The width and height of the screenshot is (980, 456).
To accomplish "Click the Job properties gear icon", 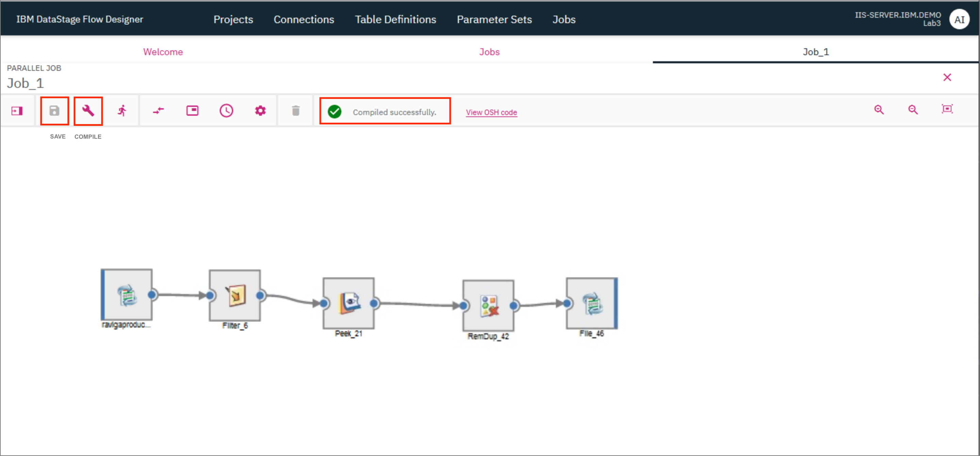I will (x=260, y=112).
